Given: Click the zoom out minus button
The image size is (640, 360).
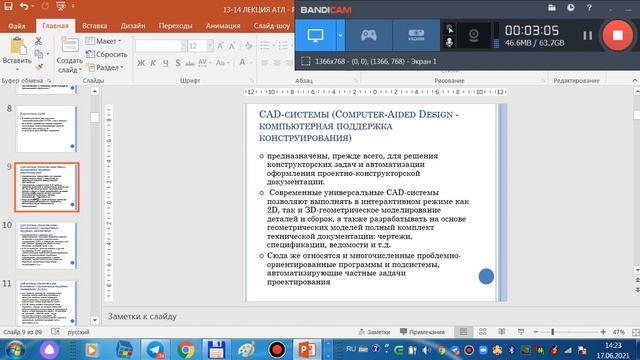Looking at the screenshot, I should point(536,332).
